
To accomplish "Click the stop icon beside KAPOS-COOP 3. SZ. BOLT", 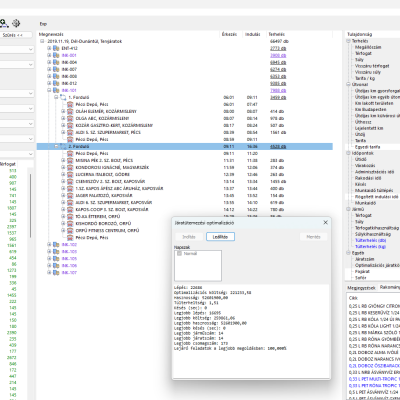I will [70, 209].
